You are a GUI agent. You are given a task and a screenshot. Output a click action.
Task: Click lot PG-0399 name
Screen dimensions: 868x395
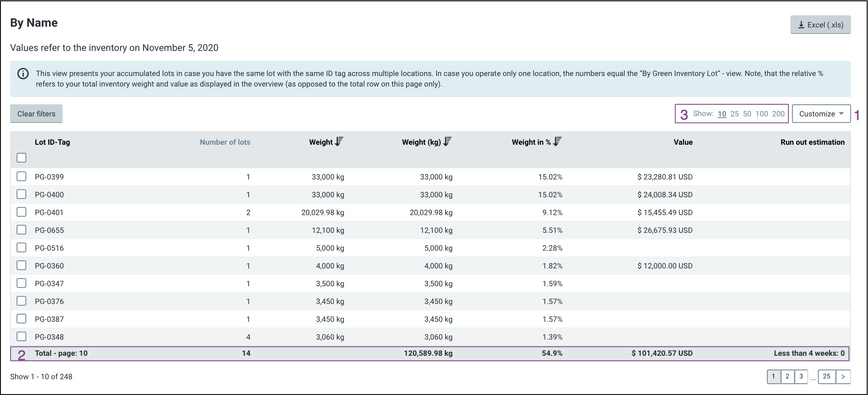pyautogui.click(x=49, y=177)
